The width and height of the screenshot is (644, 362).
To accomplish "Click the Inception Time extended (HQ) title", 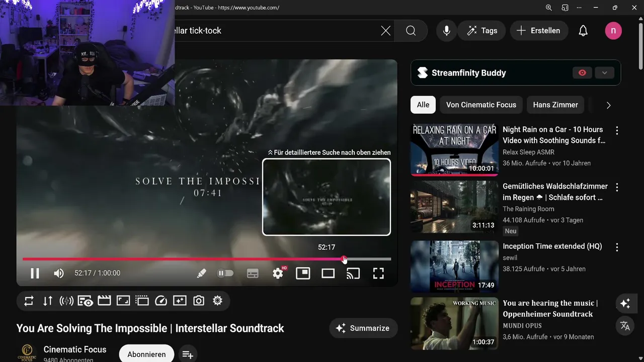I will click(x=552, y=246).
